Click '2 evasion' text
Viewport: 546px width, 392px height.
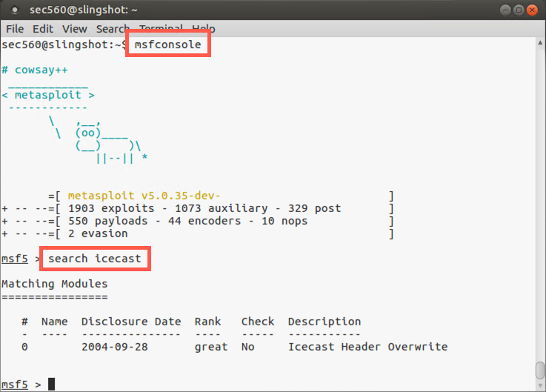click(98, 233)
